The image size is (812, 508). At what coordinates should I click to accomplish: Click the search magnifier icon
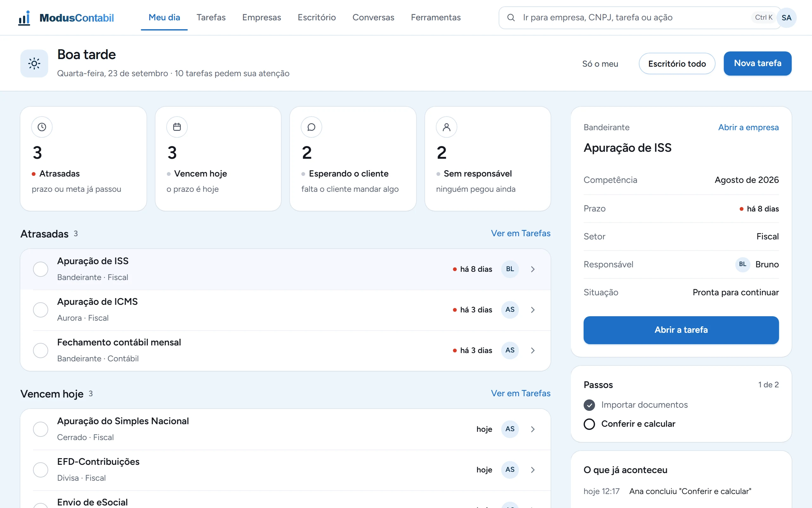511,17
